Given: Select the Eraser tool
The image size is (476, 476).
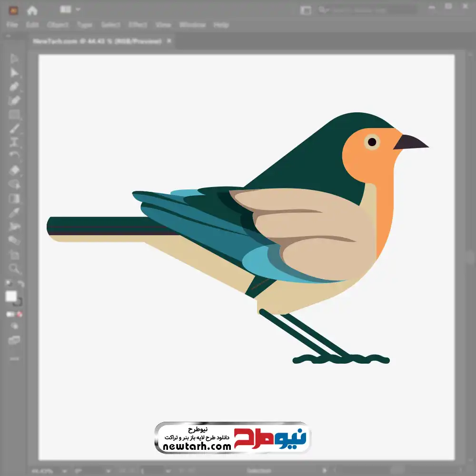Looking at the screenshot, I should [14, 170].
